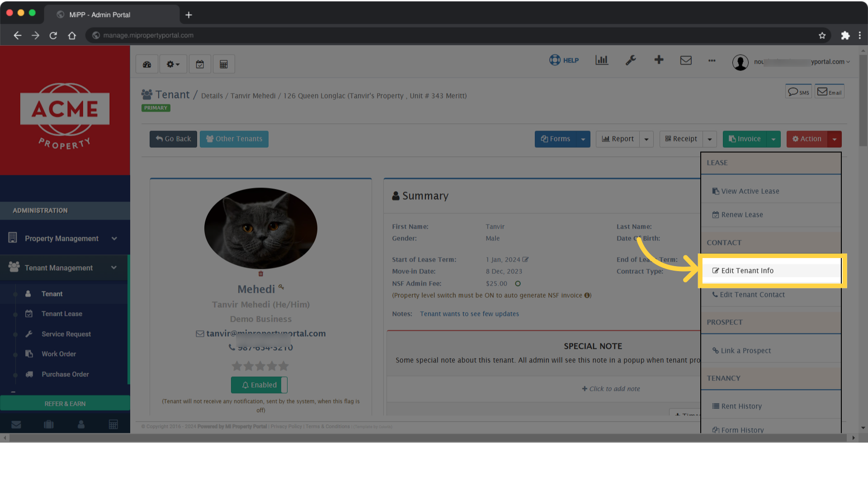Click the wrench tools icon in the header

(x=631, y=60)
